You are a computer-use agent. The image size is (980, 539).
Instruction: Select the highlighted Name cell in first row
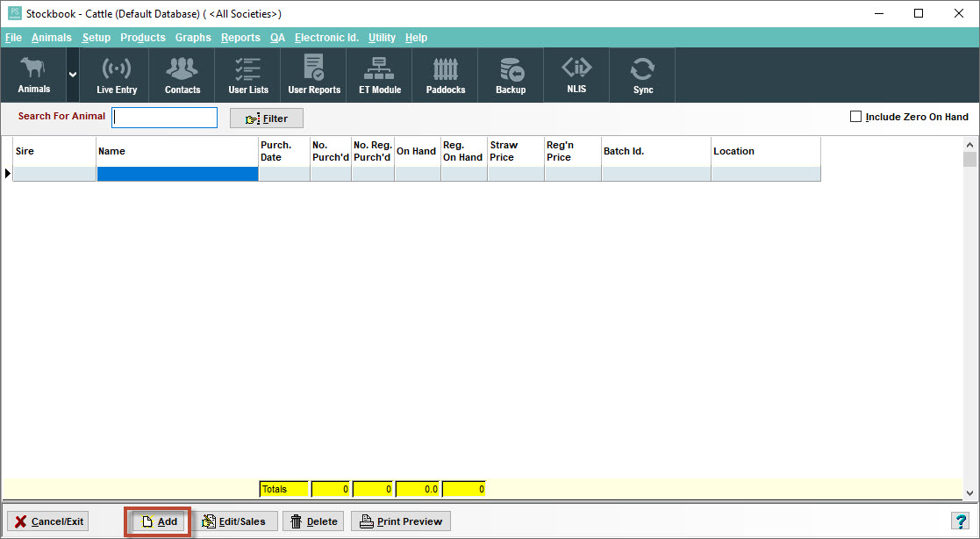[x=177, y=174]
